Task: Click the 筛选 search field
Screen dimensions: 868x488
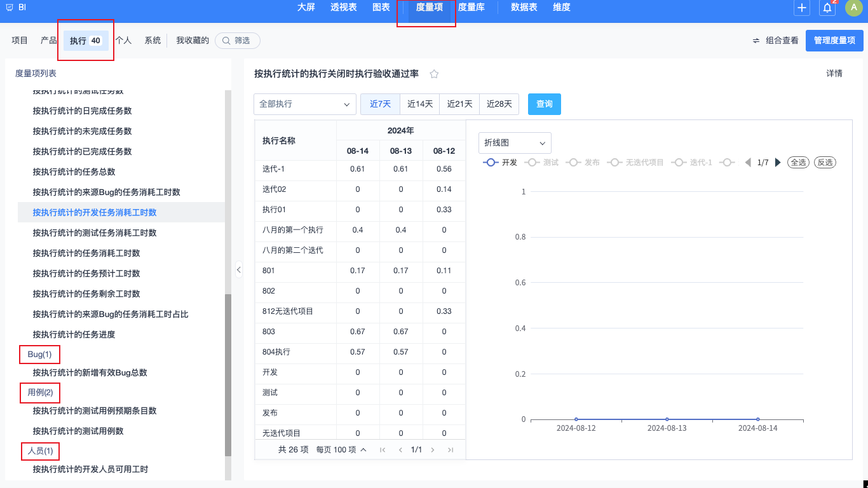Action: pyautogui.click(x=238, y=41)
